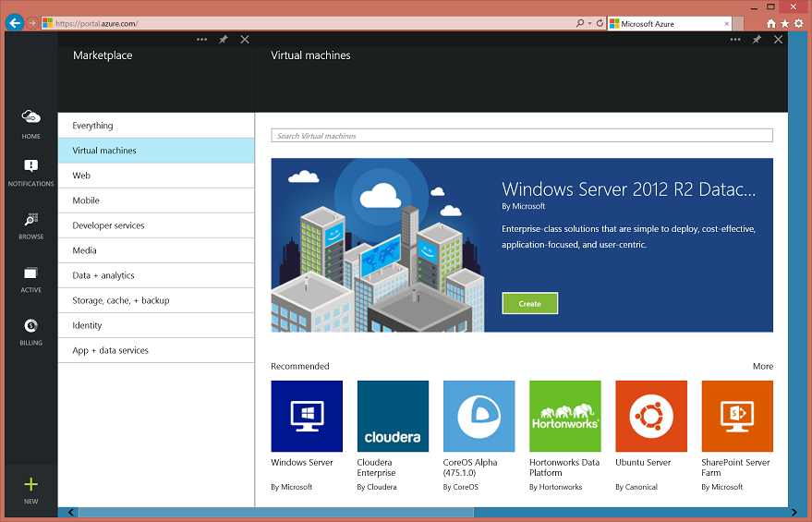Open the BILLING icon in sidebar
812x522 pixels.
(x=30, y=326)
